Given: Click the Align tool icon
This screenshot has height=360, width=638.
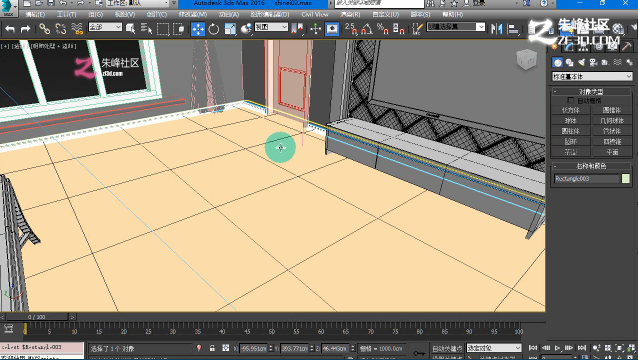Looking at the screenshot, I should 513,29.
